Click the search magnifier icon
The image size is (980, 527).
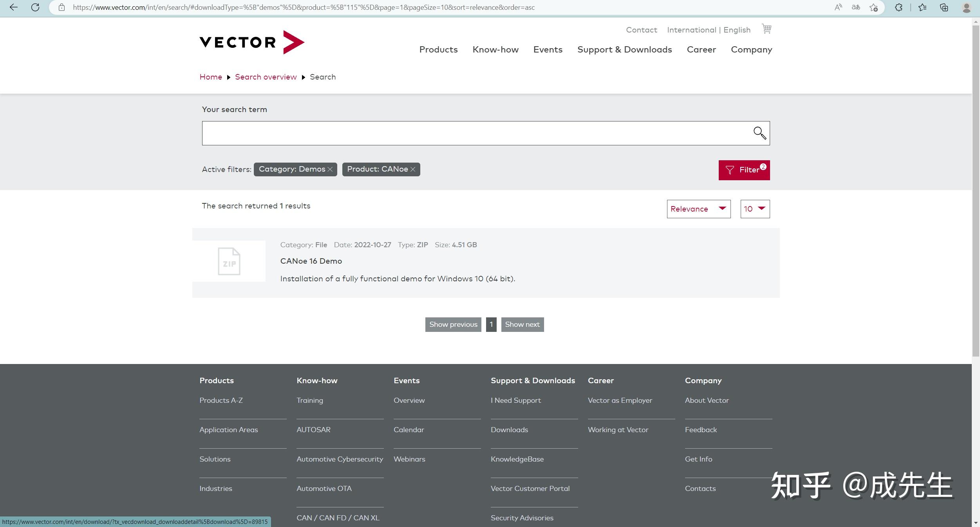coord(759,133)
